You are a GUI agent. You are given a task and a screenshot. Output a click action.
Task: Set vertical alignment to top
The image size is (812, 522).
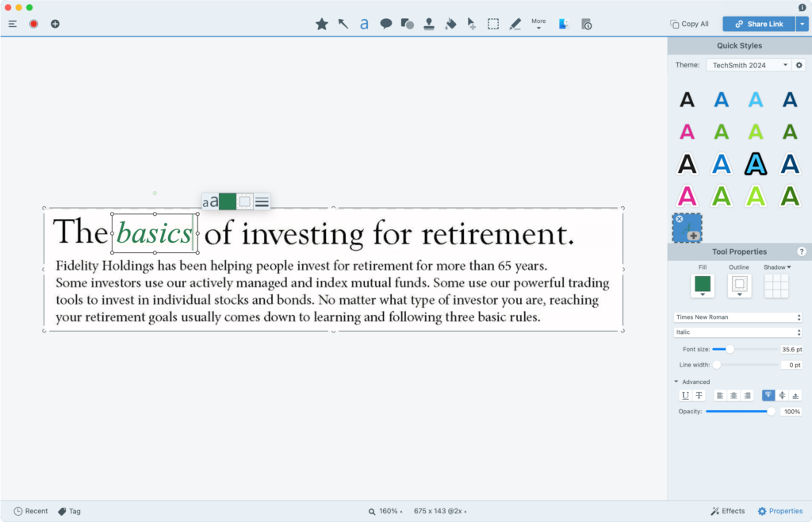[x=768, y=396]
